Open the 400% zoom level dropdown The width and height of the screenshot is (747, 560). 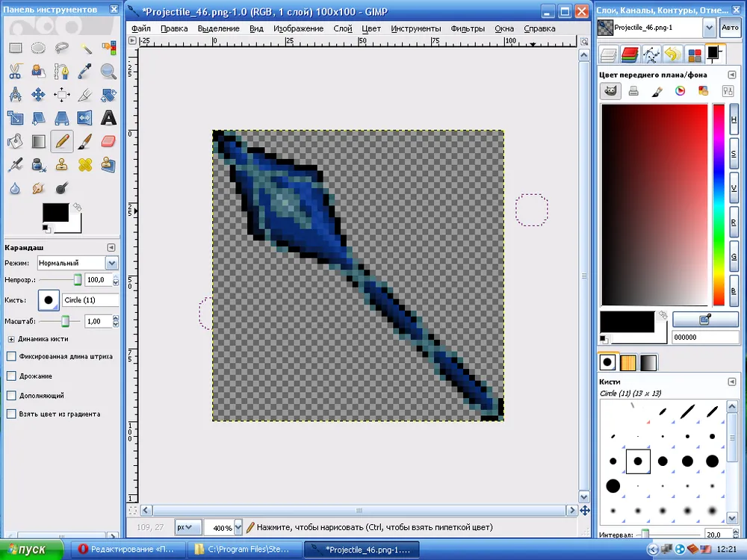point(238,527)
